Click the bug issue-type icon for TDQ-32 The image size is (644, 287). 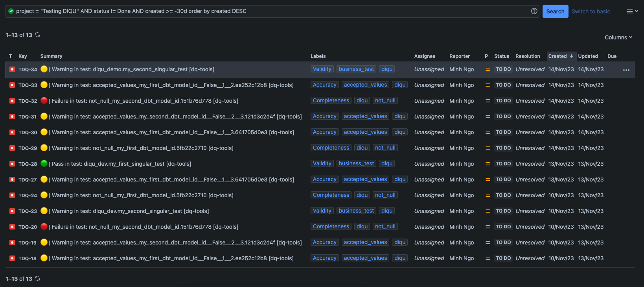pyautogui.click(x=12, y=101)
